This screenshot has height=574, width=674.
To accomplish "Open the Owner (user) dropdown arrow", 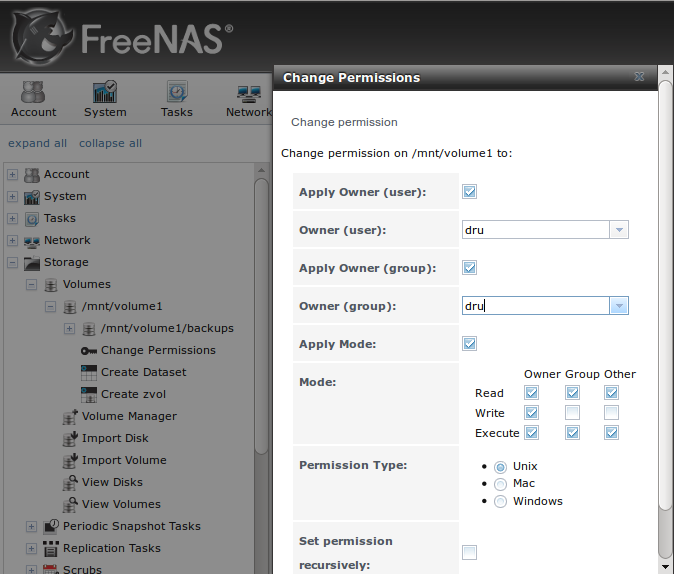I will (x=619, y=230).
